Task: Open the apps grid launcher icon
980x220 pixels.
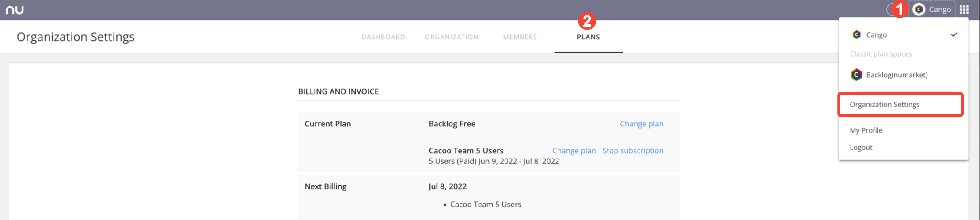Action: (964, 10)
